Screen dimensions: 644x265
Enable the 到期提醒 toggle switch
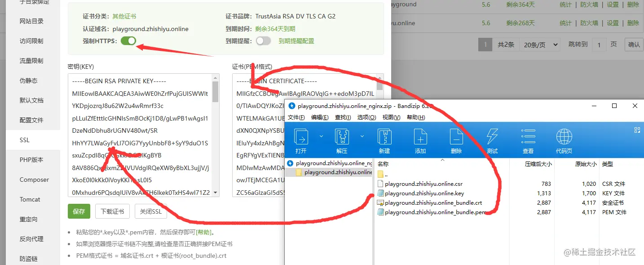coord(264,41)
